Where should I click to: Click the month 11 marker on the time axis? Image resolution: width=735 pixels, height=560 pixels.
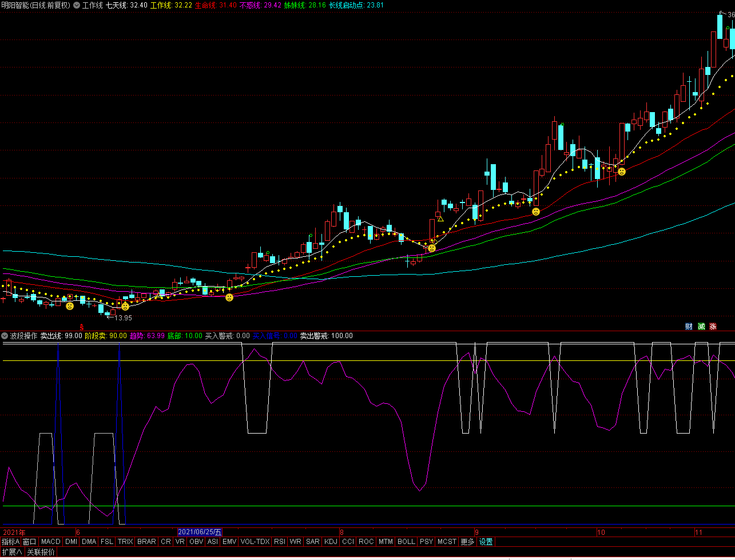698,533
